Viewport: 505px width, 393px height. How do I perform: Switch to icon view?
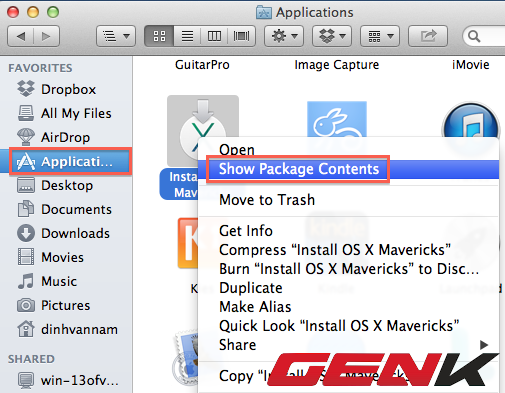159,36
